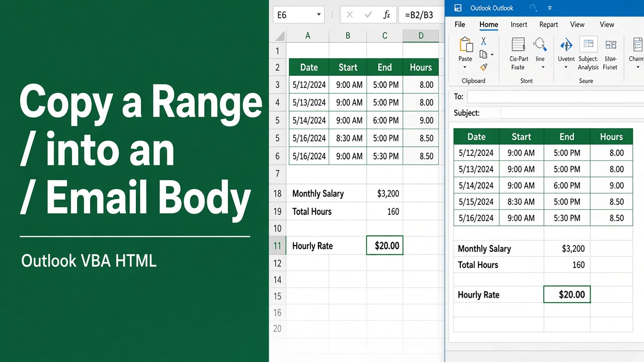The image size is (644, 362).
Task: Click Monthly Salary in the email body
Action: pyautogui.click(x=485, y=248)
